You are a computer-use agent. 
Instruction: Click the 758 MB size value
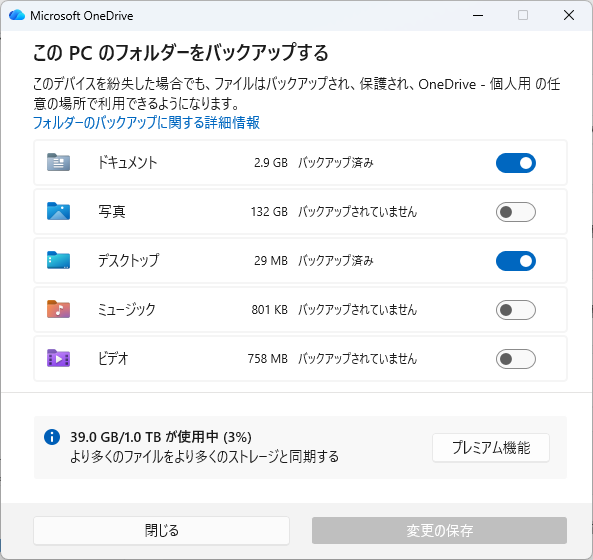pyautogui.click(x=268, y=358)
